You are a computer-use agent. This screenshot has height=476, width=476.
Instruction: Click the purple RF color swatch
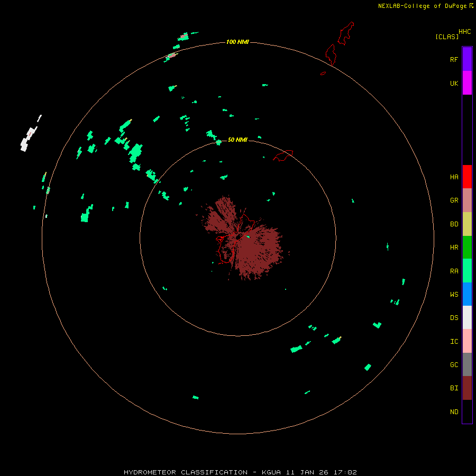(x=467, y=59)
